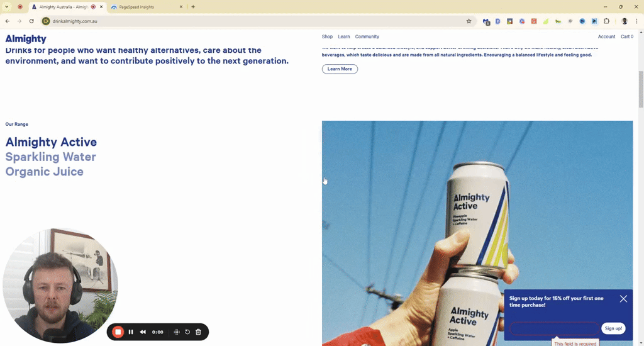This screenshot has width=644, height=346.
Task: Click the recording indicator on first tab
Action: pos(93,6)
